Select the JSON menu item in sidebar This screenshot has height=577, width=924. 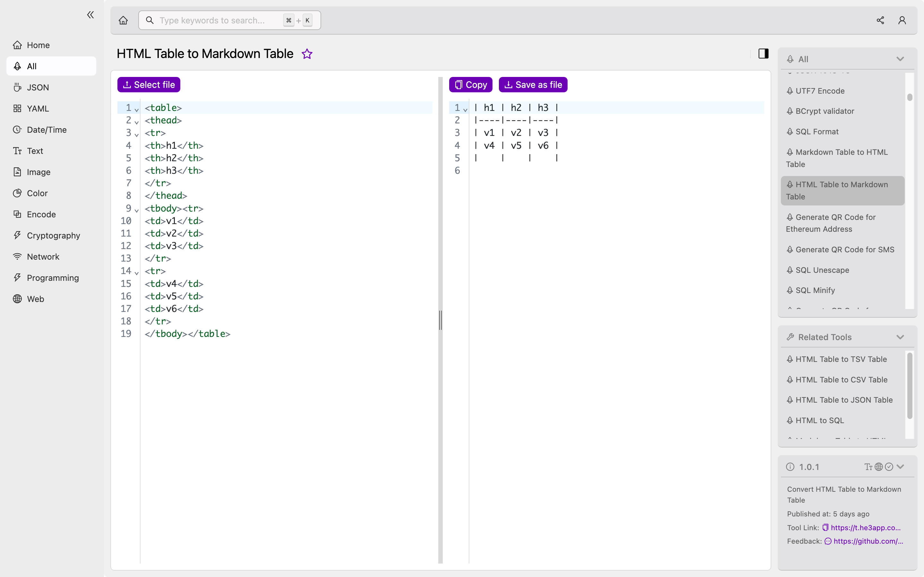(x=38, y=87)
